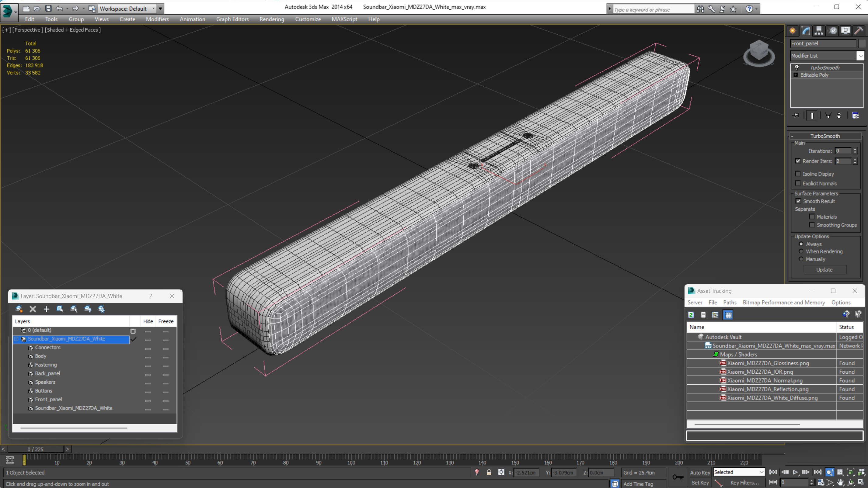Viewport: 868px width, 488px height.
Task: Open the MAXScript menu
Action: (344, 19)
